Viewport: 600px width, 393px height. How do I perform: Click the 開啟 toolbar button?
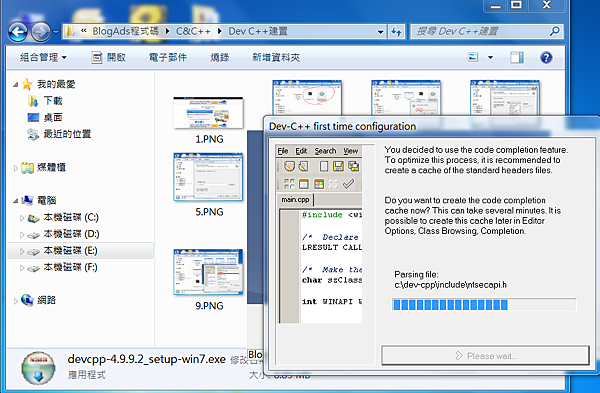pos(109,58)
